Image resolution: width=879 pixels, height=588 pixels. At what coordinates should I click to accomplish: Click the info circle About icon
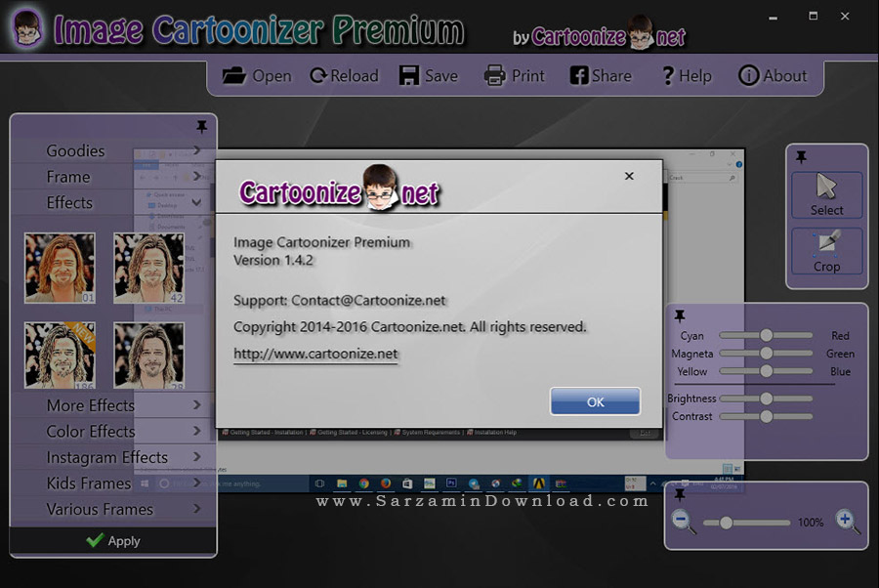coord(748,75)
